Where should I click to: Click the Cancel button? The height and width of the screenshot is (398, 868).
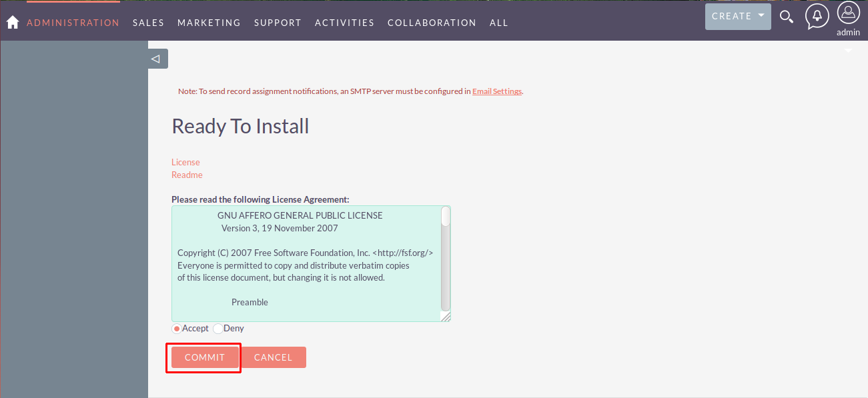274,357
